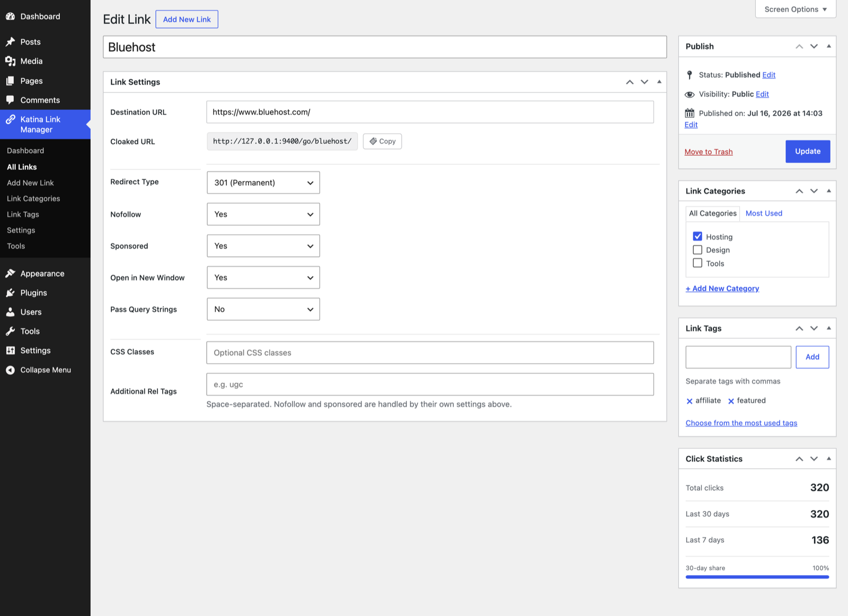Screen dimensions: 848x616
Task: Open the Sponsored dropdown
Action: pyautogui.click(x=263, y=246)
